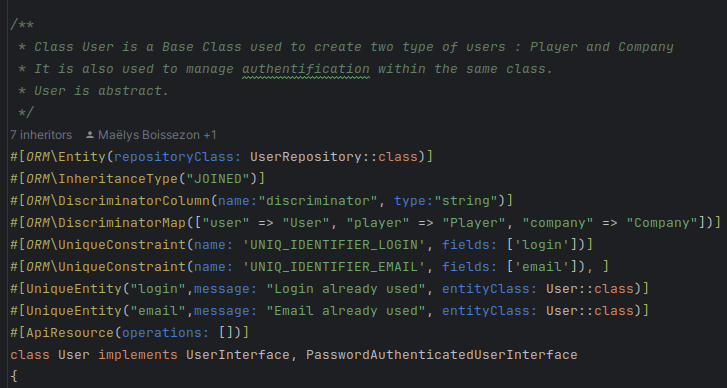Click 'DiscriminatorColumn' attribute name
727x388 pixels.
point(134,201)
